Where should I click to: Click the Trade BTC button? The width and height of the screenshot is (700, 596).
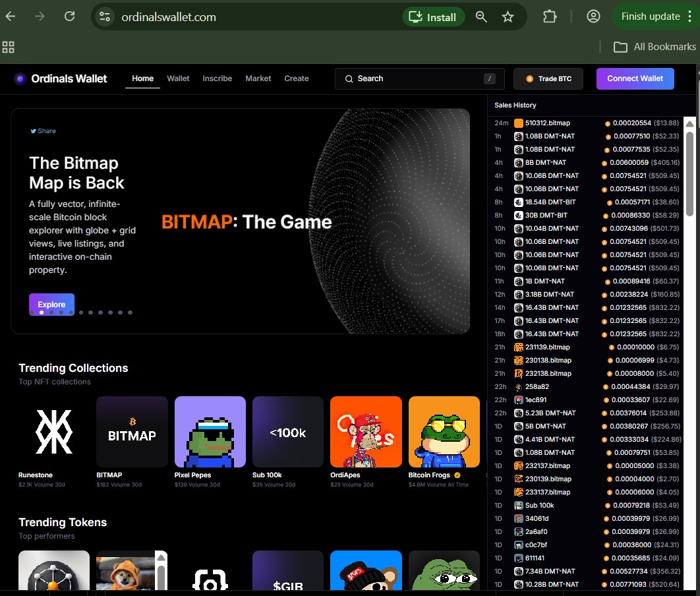[548, 78]
